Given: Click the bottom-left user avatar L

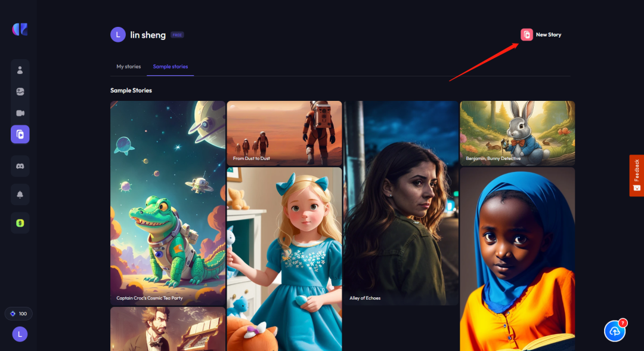Looking at the screenshot, I should [20, 334].
